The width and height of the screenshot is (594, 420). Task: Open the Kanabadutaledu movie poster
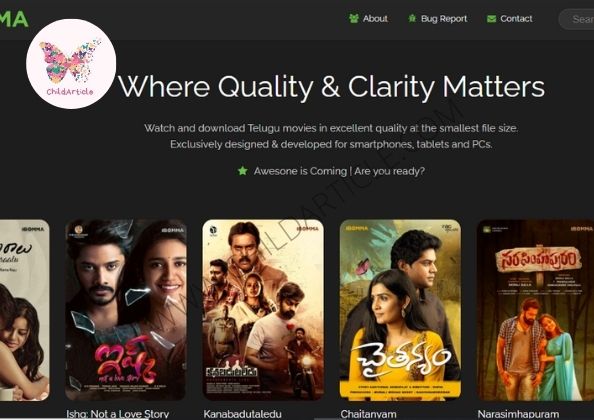263,310
